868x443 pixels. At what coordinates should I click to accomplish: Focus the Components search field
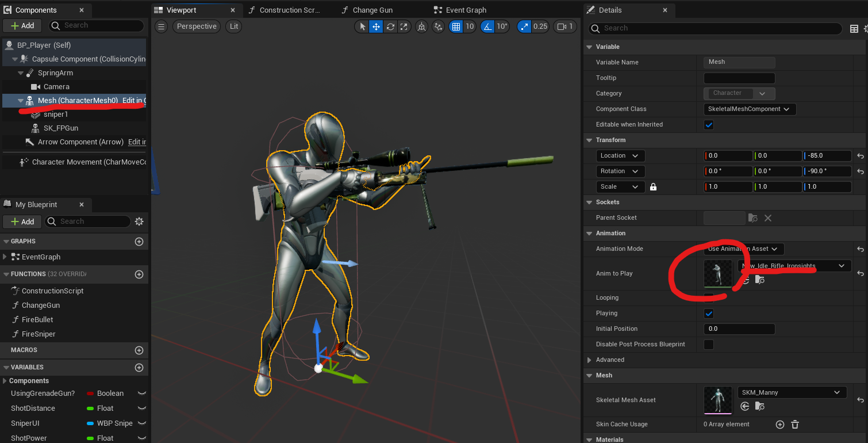96,25
